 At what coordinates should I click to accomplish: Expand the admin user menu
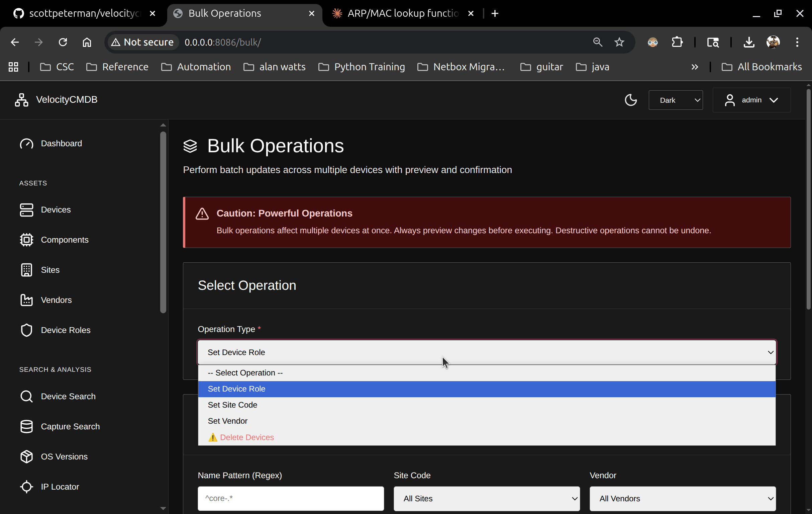click(751, 100)
